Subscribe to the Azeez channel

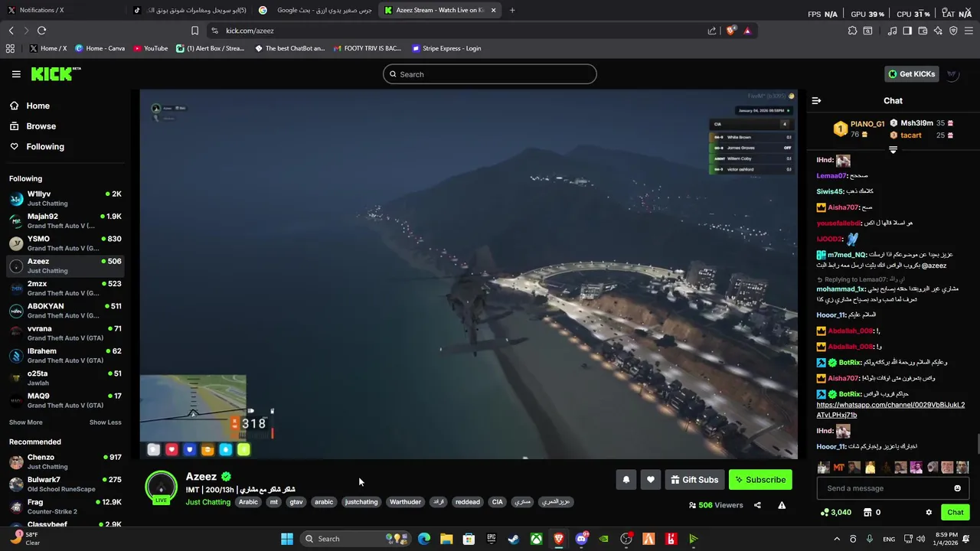click(x=760, y=480)
